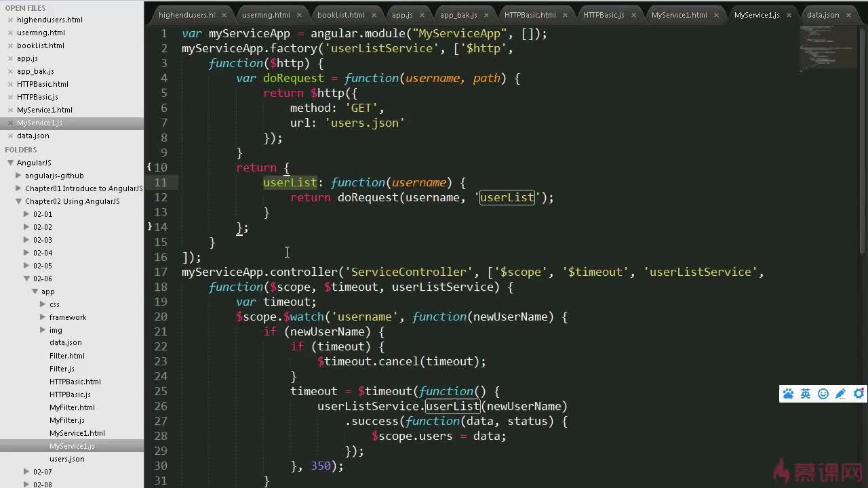Close the HTTPBasic.html tab via its X

coord(564,15)
